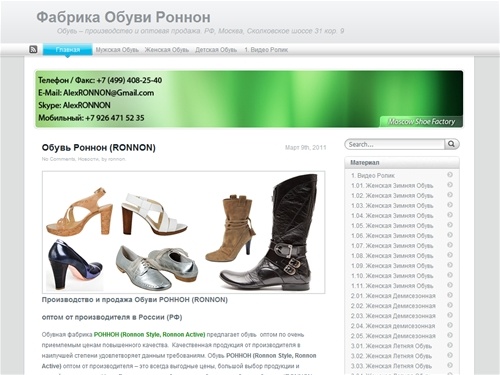The image size is (500, 375).
Task: Open the post title Обувь Роннон (RONNON)
Action: 99,147
